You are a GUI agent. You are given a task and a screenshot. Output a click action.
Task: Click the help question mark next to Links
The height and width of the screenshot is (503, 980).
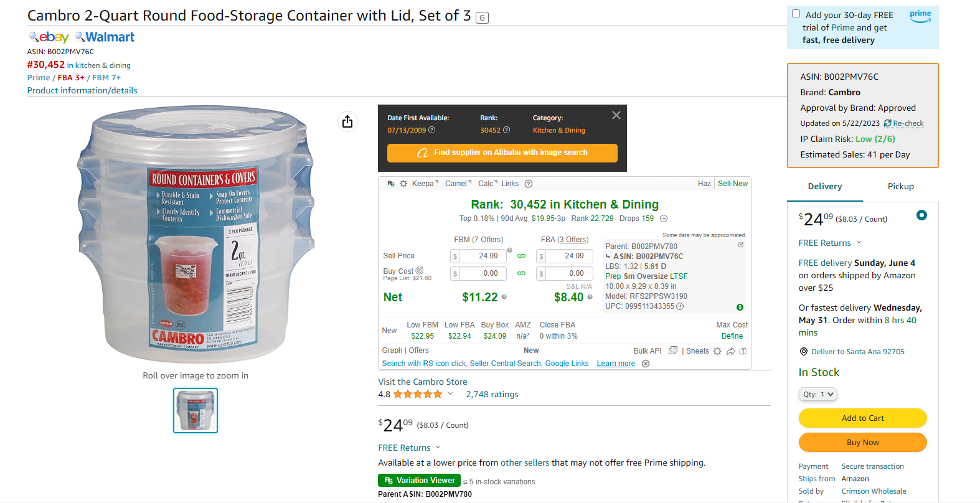(x=529, y=184)
